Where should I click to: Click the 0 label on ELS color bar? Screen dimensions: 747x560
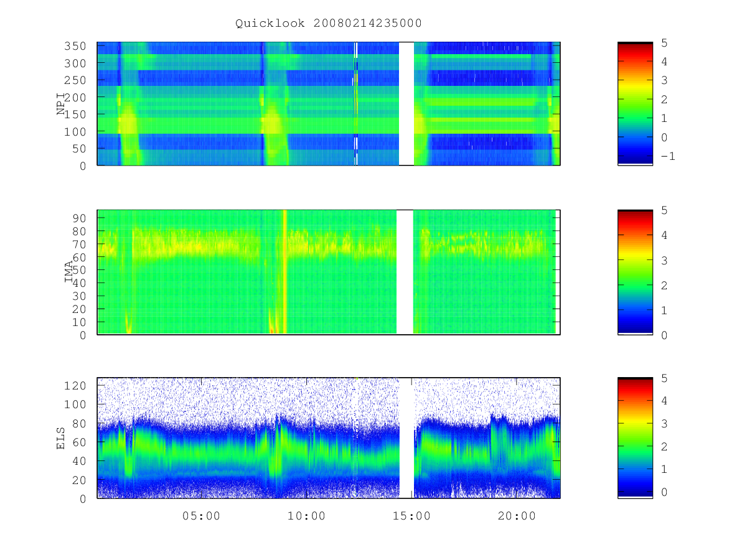click(x=664, y=492)
